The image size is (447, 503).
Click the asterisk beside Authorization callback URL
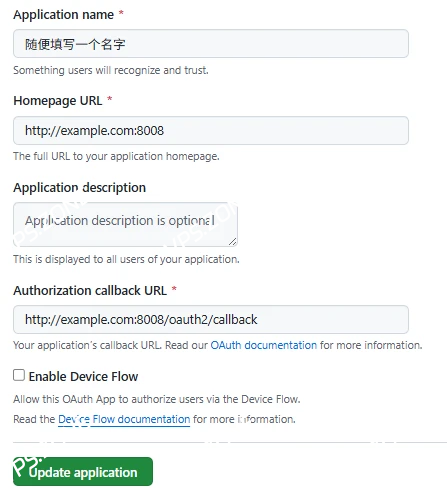[174, 289]
